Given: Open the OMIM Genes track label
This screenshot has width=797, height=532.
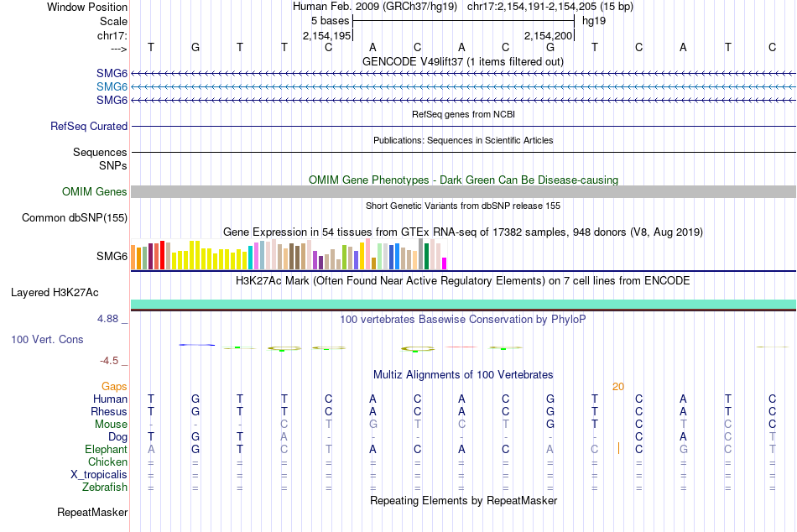Looking at the screenshot, I should click(x=94, y=192).
